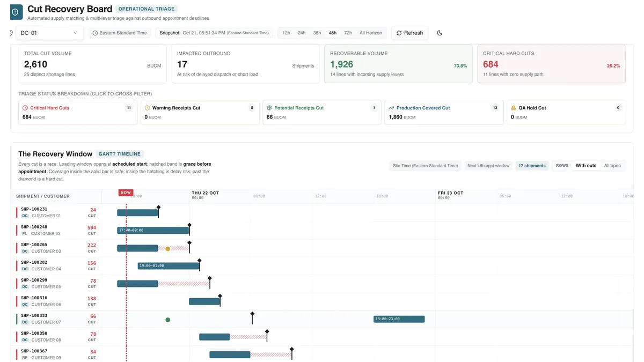Select the All Horizon option

(x=371, y=33)
